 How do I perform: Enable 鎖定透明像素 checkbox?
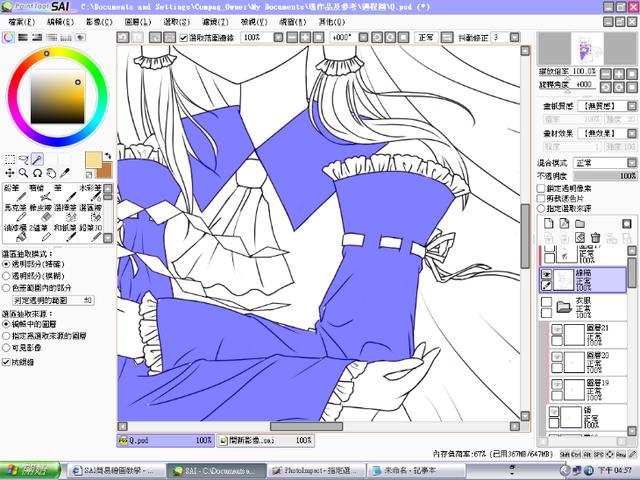[x=541, y=188]
